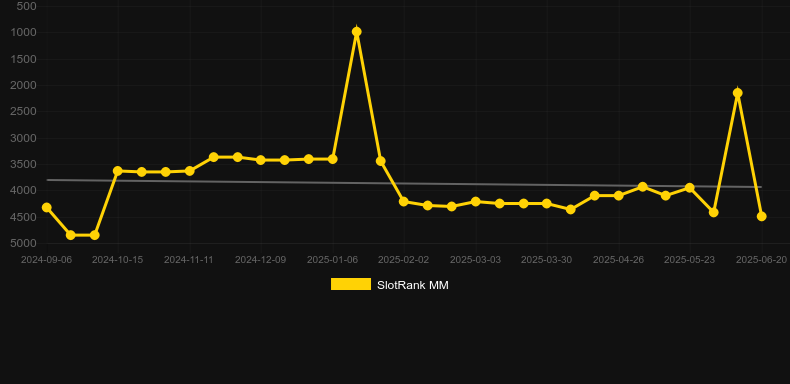The height and width of the screenshot is (384, 790).
Task: Select the highest peak data point near 1000
Action: click(356, 32)
